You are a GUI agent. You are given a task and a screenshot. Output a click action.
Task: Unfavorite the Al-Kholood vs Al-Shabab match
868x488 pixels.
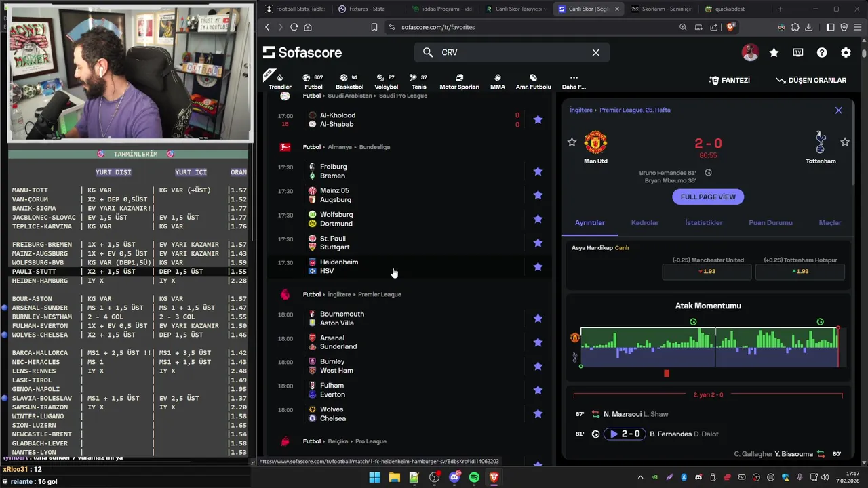(x=538, y=119)
